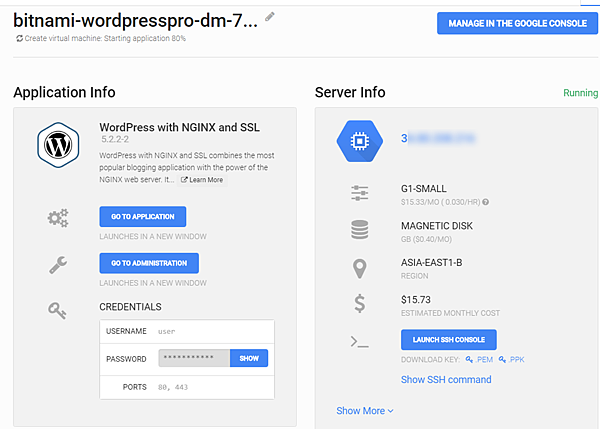This screenshot has width=600, height=429.
Task: Open the Go To Administration button
Action: pos(149,263)
